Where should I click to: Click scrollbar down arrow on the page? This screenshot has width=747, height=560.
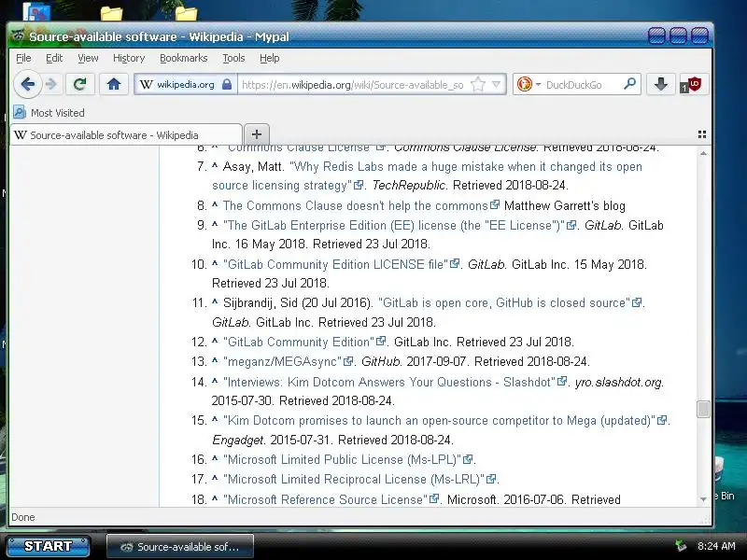pos(703,499)
